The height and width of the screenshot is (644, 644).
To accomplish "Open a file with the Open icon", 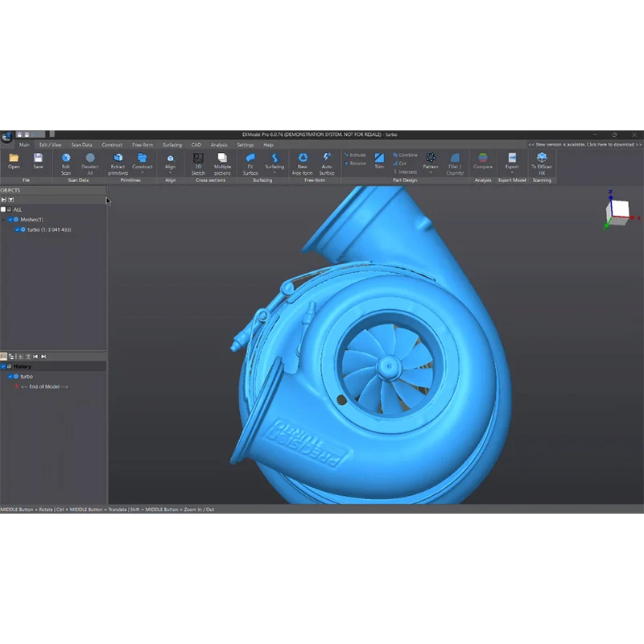I will tap(14, 162).
